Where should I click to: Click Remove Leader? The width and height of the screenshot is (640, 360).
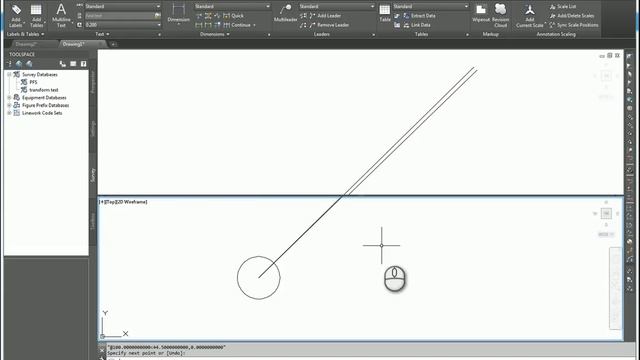click(x=329, y=25)
